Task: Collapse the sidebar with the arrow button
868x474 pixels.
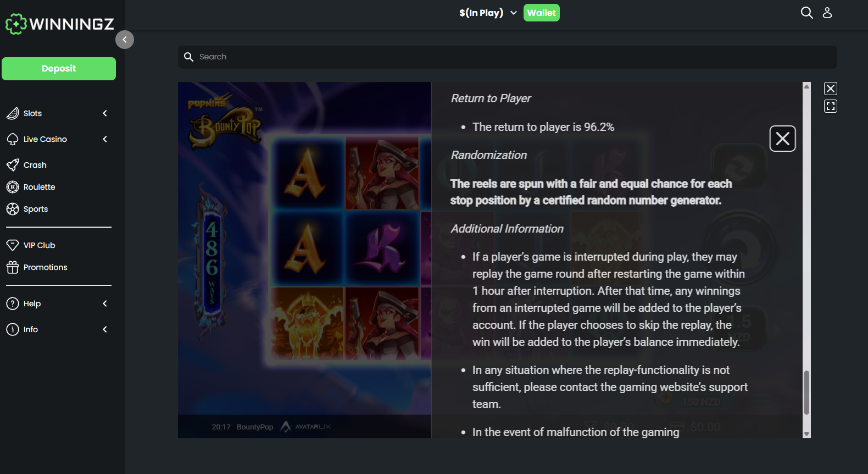Action: 125,40
